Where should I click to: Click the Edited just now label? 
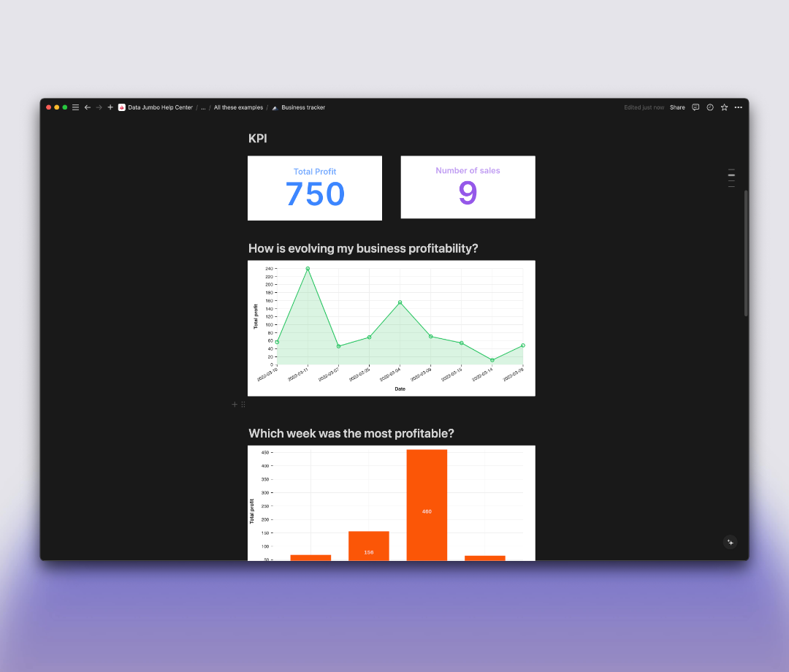point(644,107)
